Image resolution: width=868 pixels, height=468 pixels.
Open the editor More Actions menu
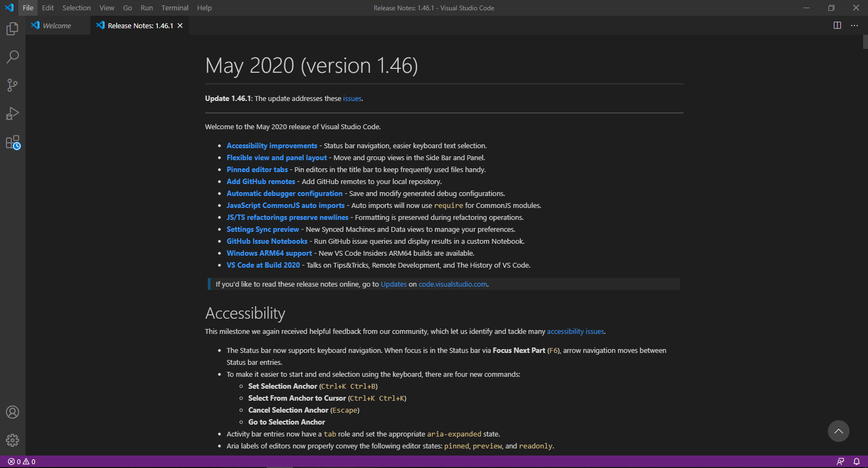(854, 26)
